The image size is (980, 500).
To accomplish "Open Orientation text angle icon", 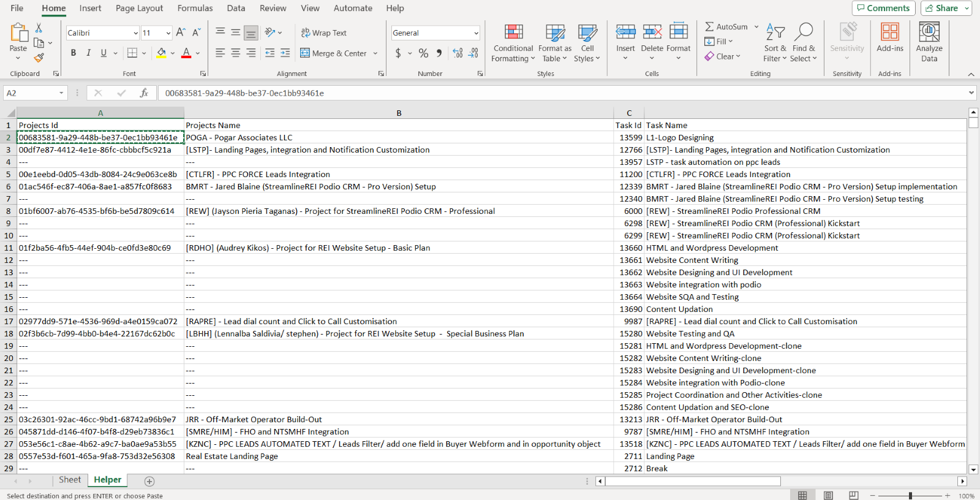I will point(270,32).
